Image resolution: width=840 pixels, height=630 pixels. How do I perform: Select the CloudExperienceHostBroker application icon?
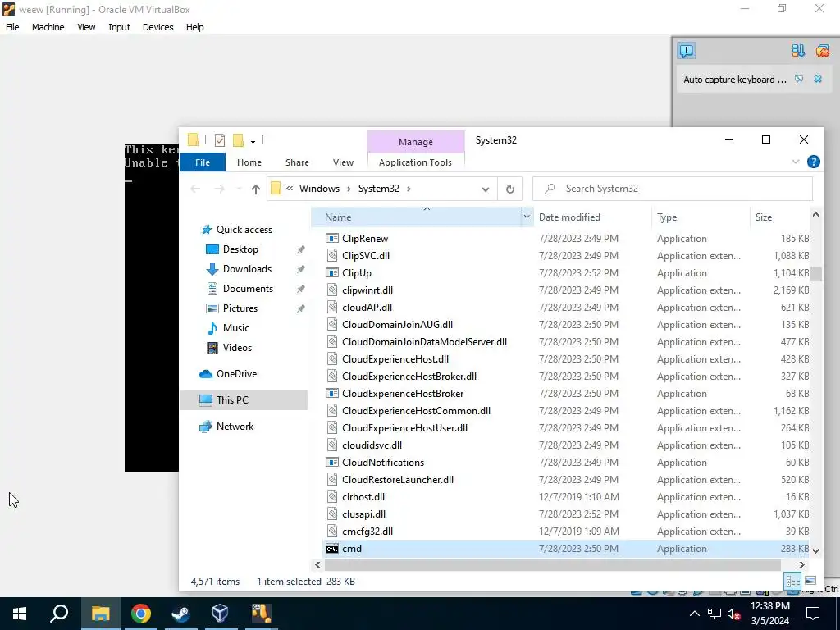pos(332,393)
